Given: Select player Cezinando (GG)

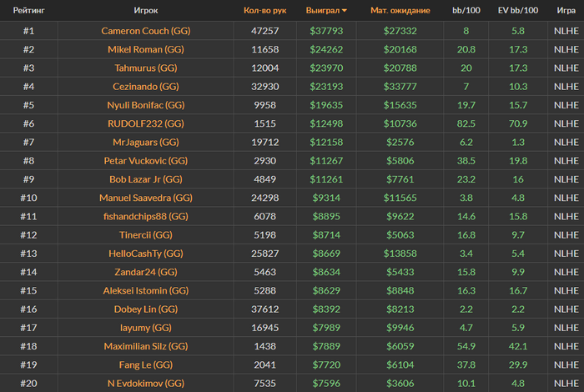Looking at the screenshot, I should click(x=146, y=87).
